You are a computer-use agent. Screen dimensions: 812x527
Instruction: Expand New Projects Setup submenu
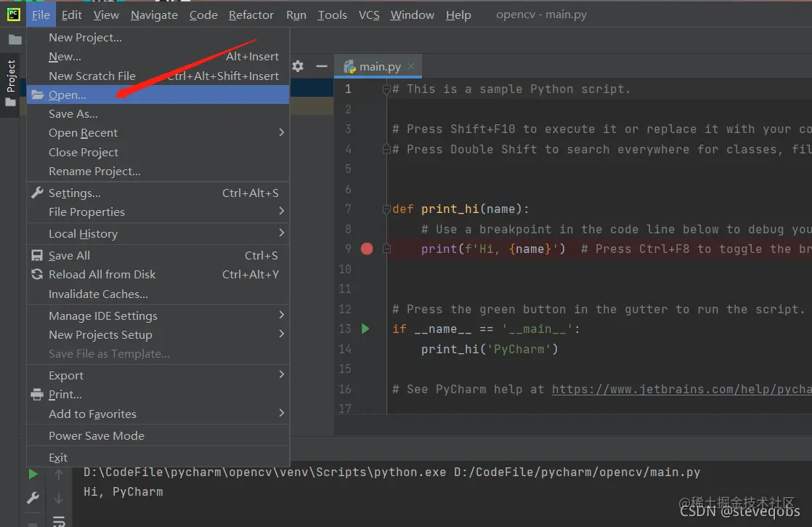158,335
